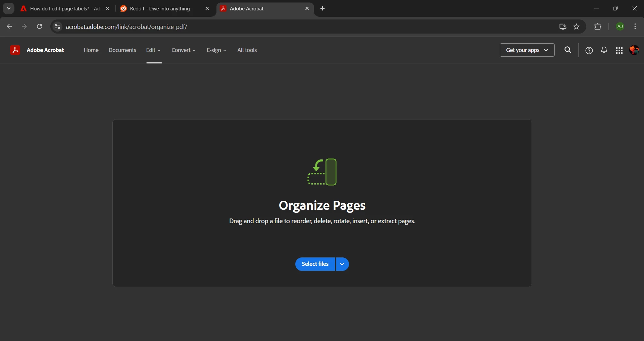
Task: Go to Home in Acrobat navigation
Action: (x=91, y=50)
